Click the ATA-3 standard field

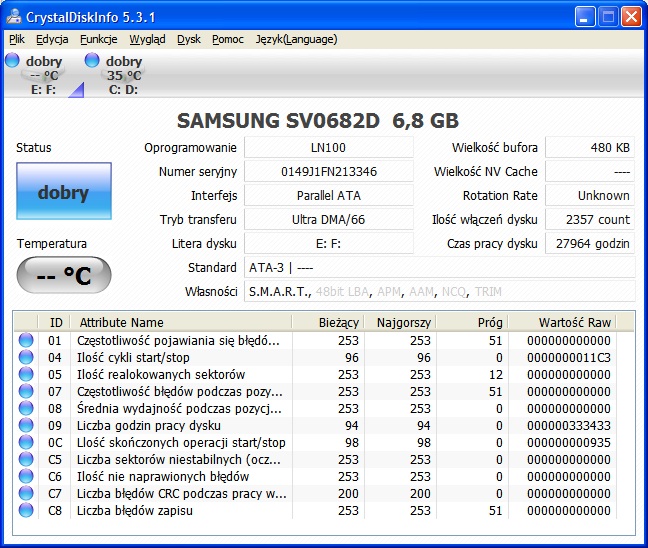coord(440,267)
